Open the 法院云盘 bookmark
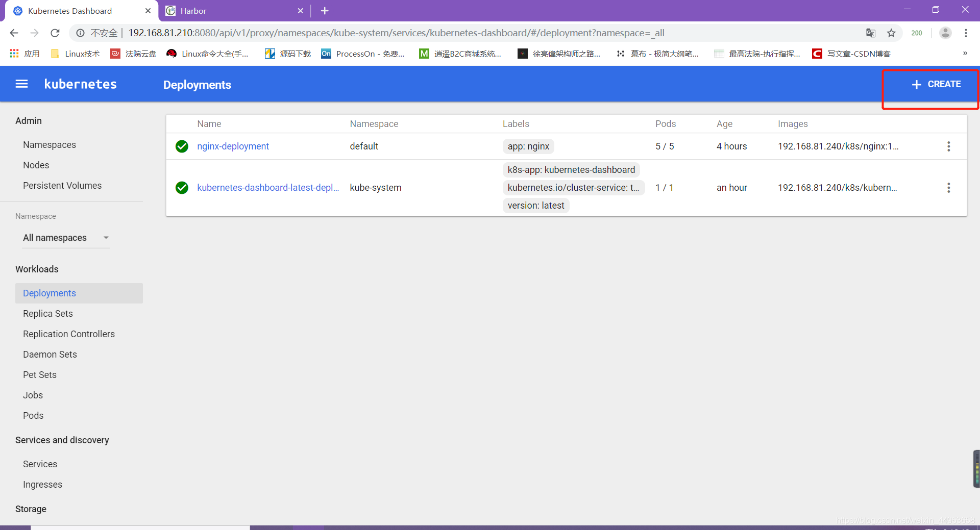Image resolution: width=980 pixels, height=530 pixels. 133,54
